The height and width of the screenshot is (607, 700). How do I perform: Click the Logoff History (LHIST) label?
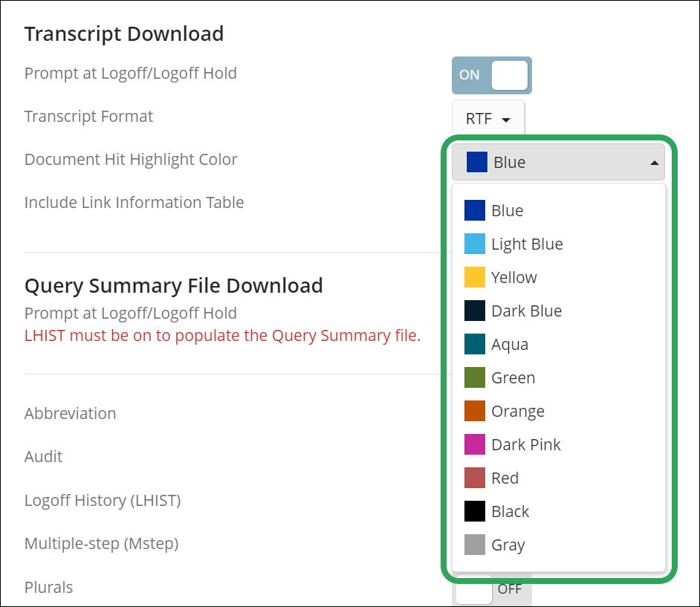tap(103, 501)
